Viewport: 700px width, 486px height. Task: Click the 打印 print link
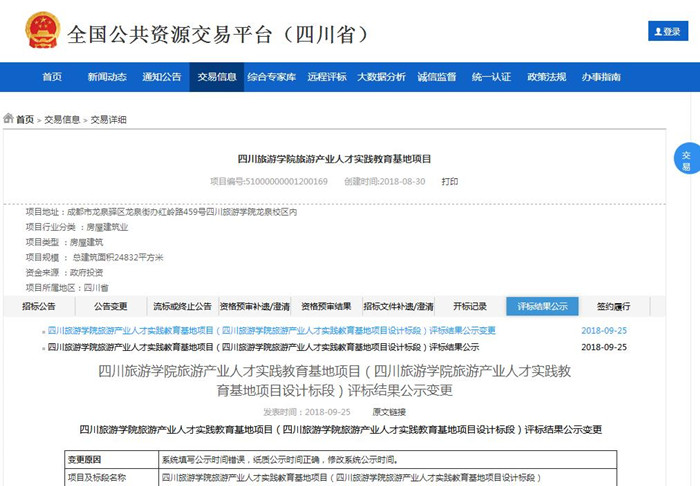pos(450,182)
